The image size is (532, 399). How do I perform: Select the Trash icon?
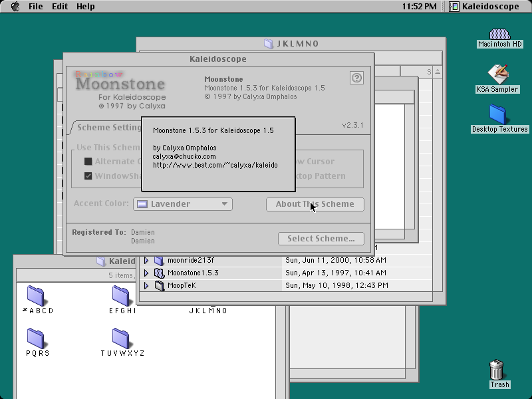point(497,374)
